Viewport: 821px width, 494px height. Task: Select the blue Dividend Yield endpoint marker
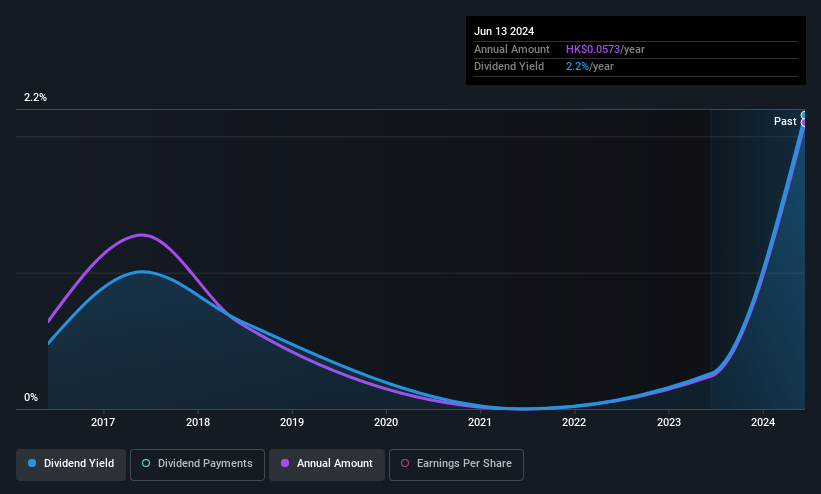(x=804, y=116)
